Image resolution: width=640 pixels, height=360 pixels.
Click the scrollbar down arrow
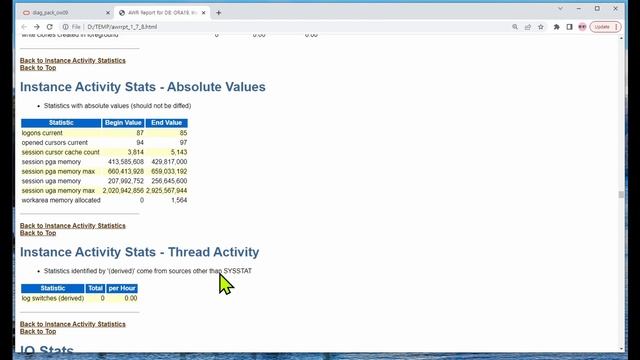(x=621, y=349)
